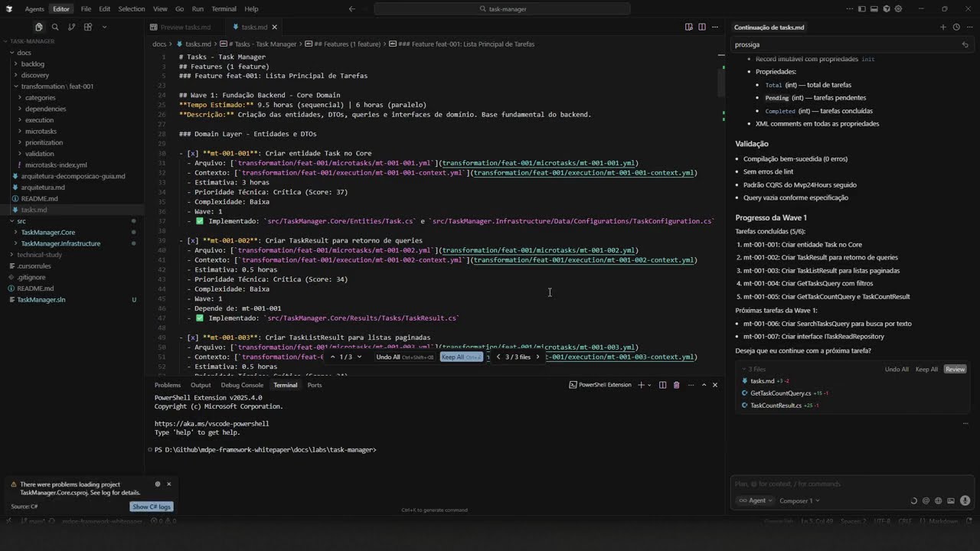Open the Ports panel tab
The height and width of the screenshot is (551, 980).
click(x=315, y=385)
